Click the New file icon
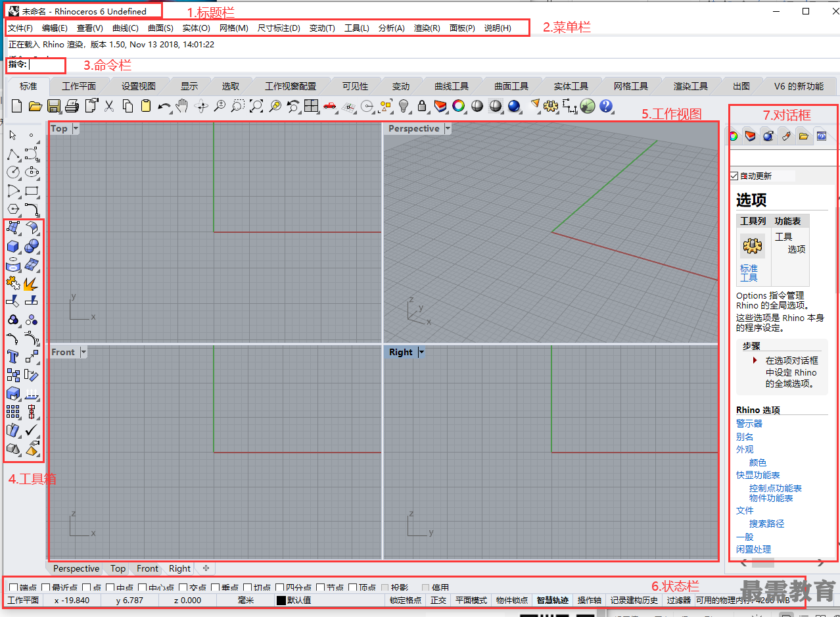 click(x=17, y=106)
